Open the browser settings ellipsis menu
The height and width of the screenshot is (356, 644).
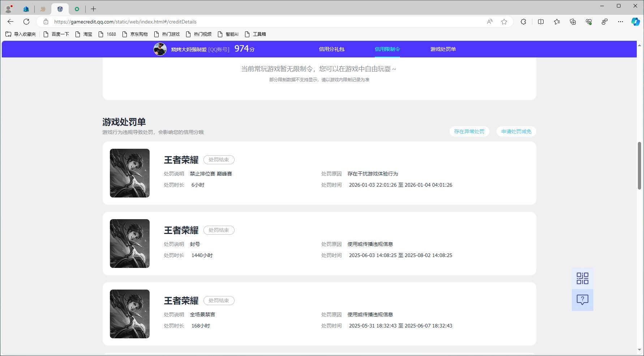pos(621,22)
